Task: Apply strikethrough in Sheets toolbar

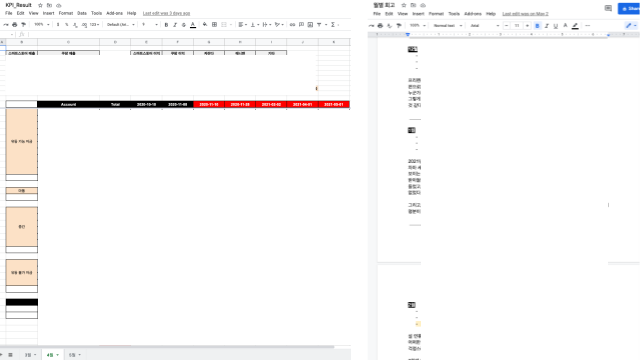Action: 184,24
